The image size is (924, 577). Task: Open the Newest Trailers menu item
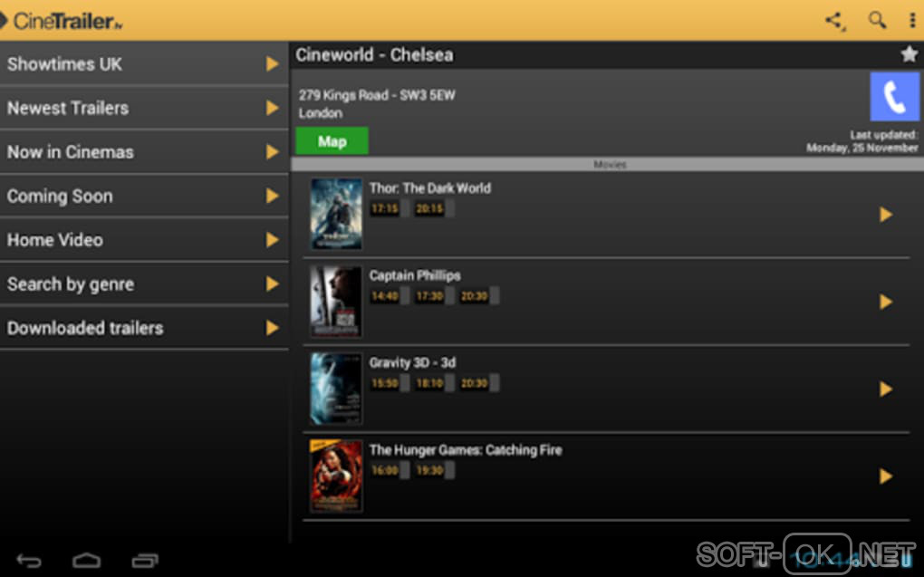(x=144, y=108)
